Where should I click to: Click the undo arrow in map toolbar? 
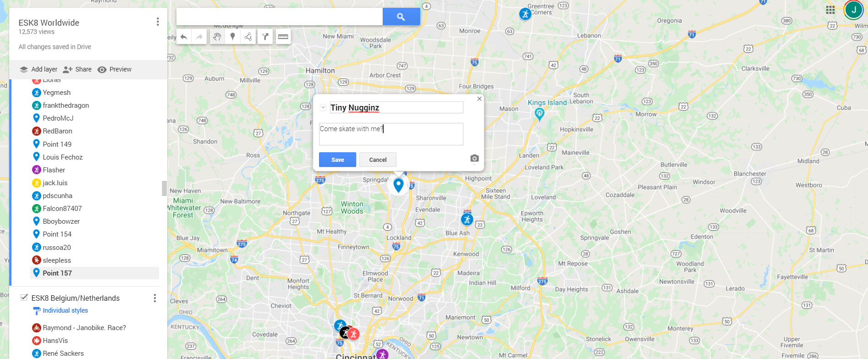pyautogui.click(x=184, y=37)
